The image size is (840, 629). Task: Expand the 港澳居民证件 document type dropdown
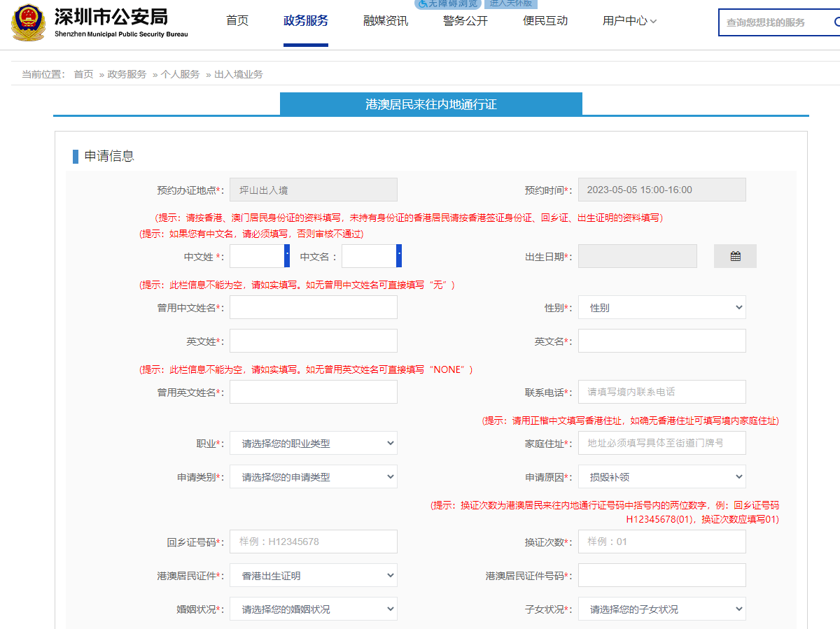pos(313,575)
